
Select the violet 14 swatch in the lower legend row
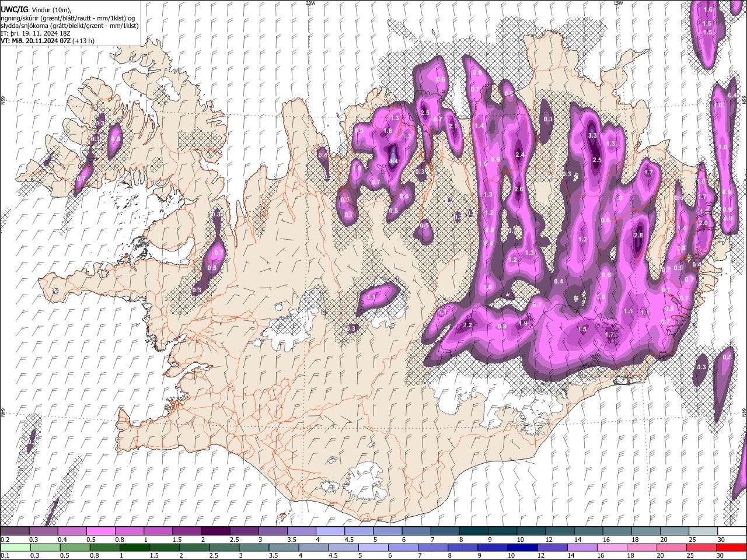[x=583, y=547]
